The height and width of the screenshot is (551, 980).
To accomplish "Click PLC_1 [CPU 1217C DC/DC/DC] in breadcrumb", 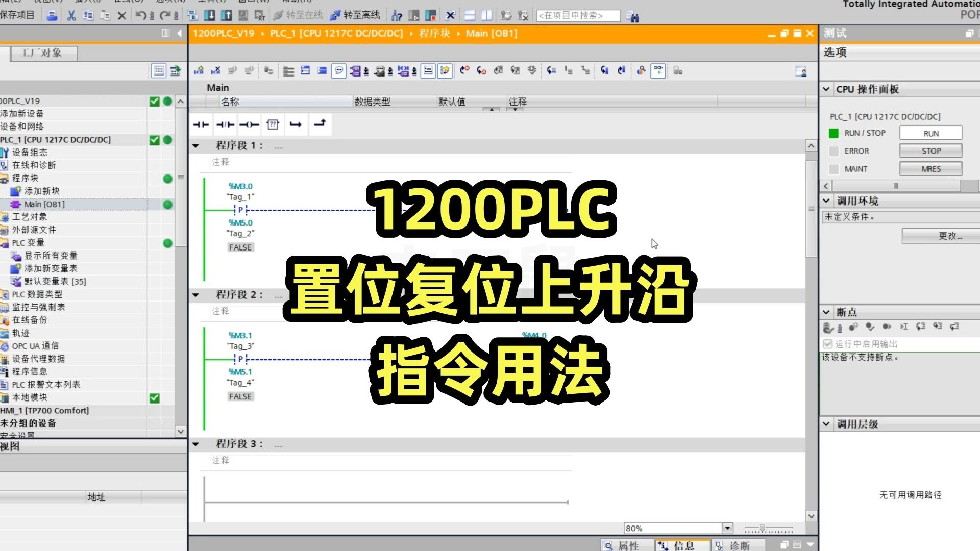I will click(336, 34).
